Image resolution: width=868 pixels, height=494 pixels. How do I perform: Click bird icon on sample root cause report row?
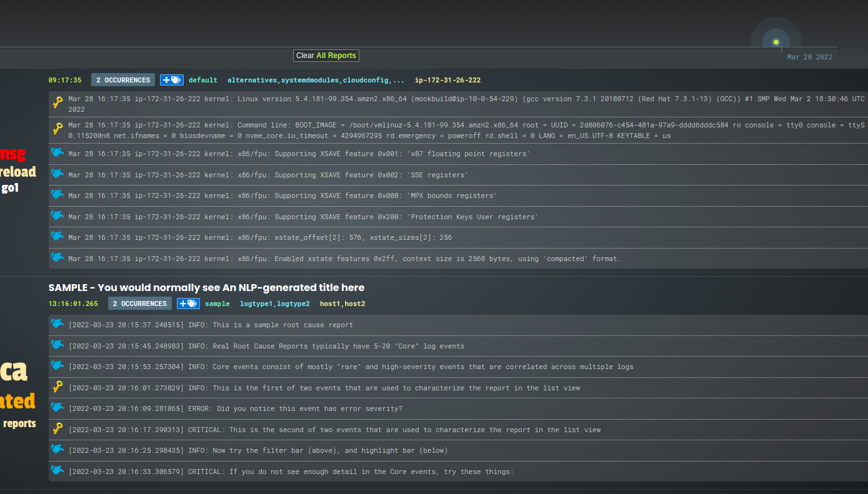coord(57,324)
